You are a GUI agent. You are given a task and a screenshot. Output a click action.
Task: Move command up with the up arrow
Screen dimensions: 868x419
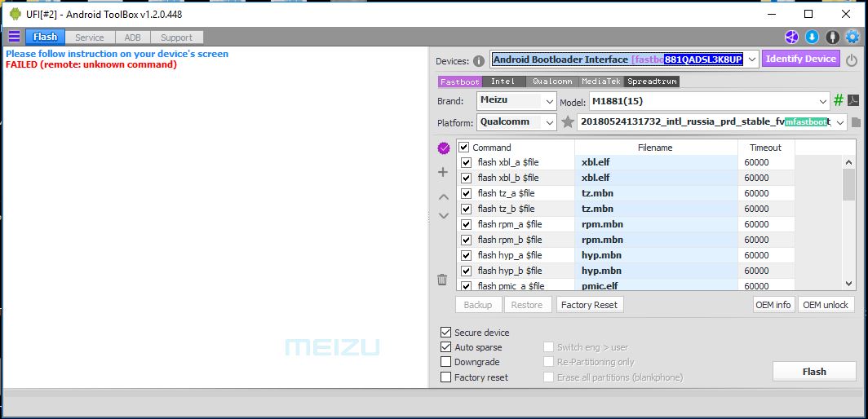click(x=444, y=196)
